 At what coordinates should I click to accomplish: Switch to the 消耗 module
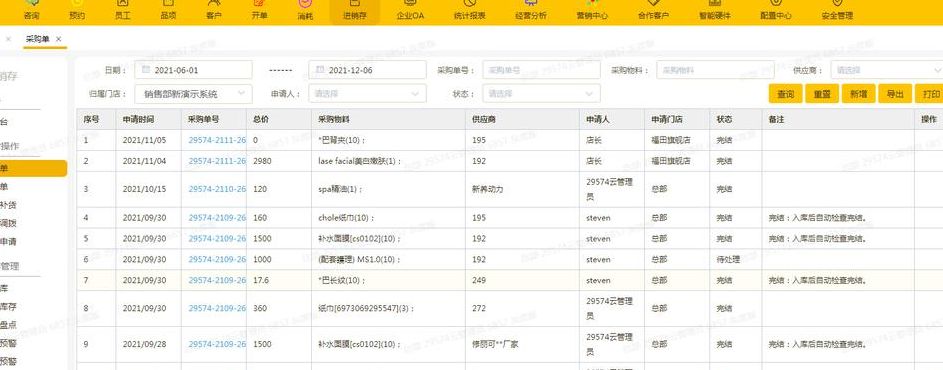tap(305, 11)
